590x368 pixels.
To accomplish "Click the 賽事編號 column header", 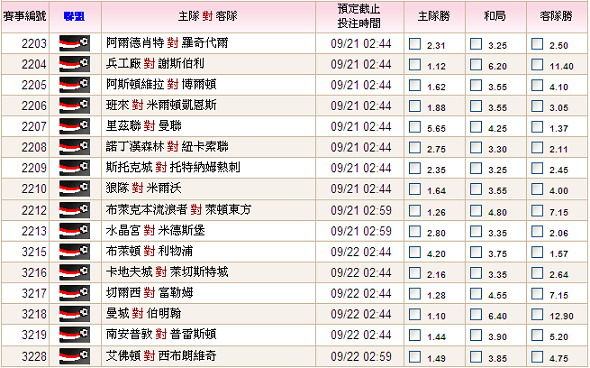I will (x=24, y=16).
